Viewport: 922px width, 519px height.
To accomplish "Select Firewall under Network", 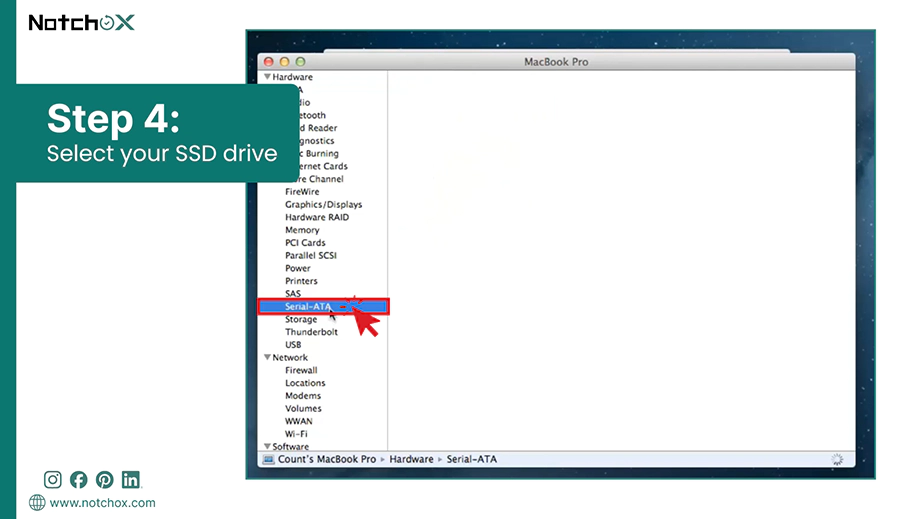I will click(301, 370).
